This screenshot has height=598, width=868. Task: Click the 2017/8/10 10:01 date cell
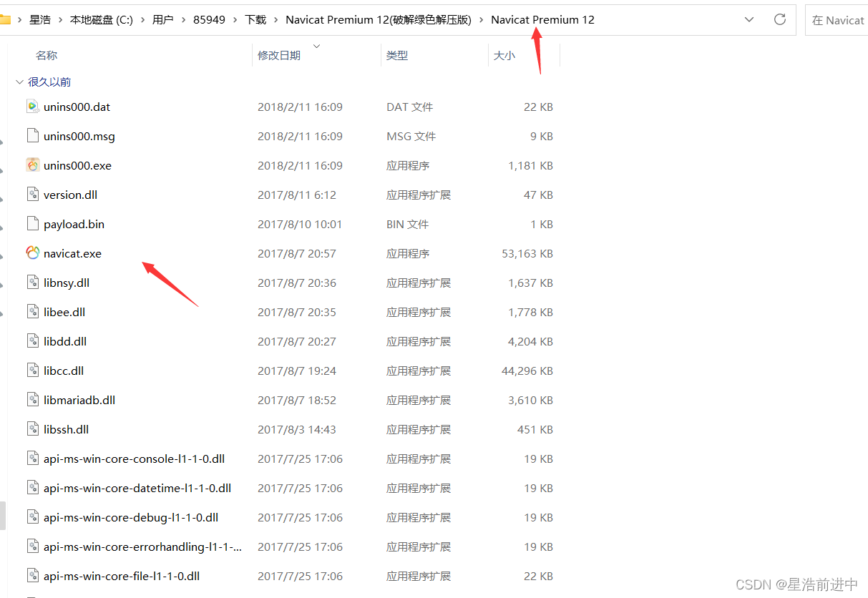[x=300, y=224]
